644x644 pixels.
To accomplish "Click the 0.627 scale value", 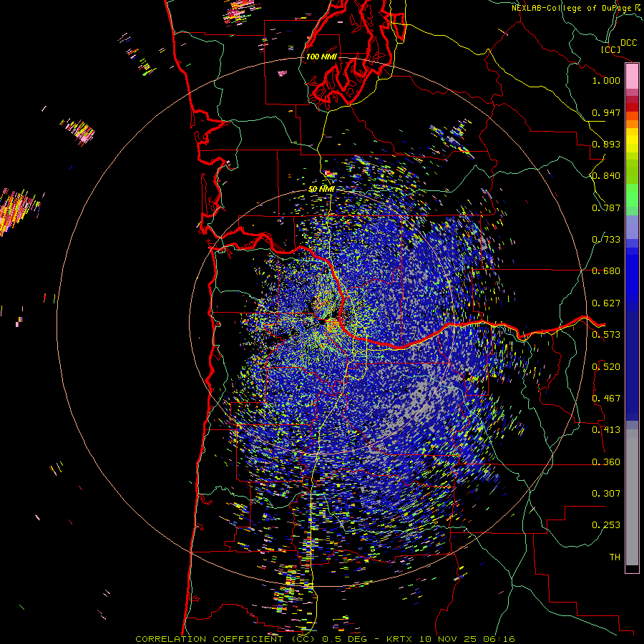I will click(x=606, y=303).
